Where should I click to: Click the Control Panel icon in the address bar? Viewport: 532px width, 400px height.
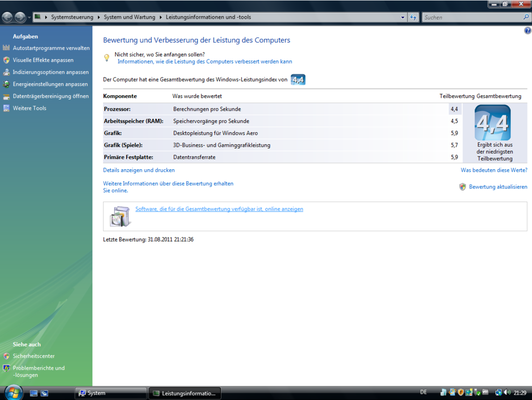tap(38, 17)
